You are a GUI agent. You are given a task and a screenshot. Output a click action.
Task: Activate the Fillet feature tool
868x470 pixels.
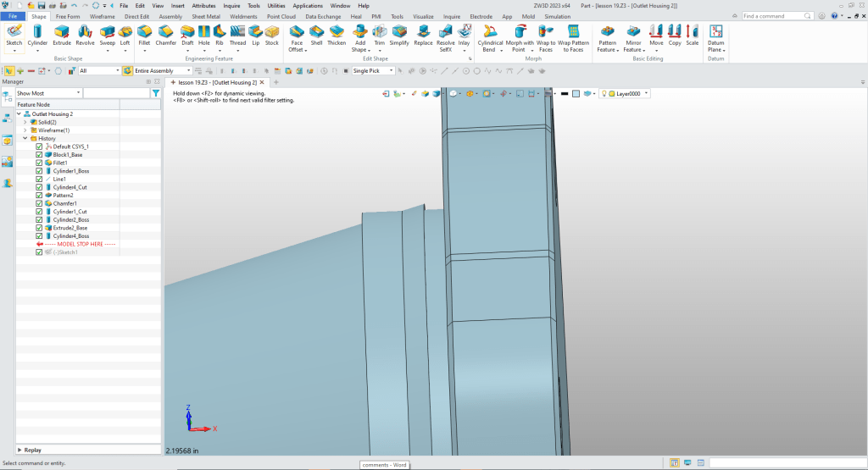pos(144,35)
